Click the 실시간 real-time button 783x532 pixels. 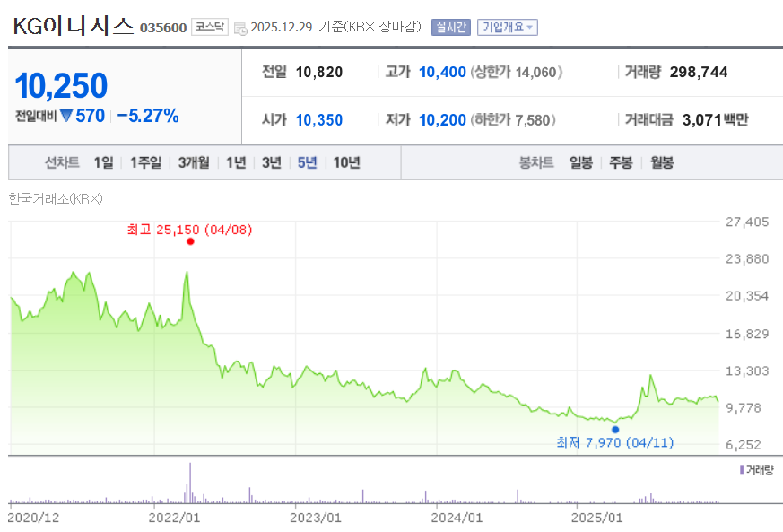click(451, 27)
